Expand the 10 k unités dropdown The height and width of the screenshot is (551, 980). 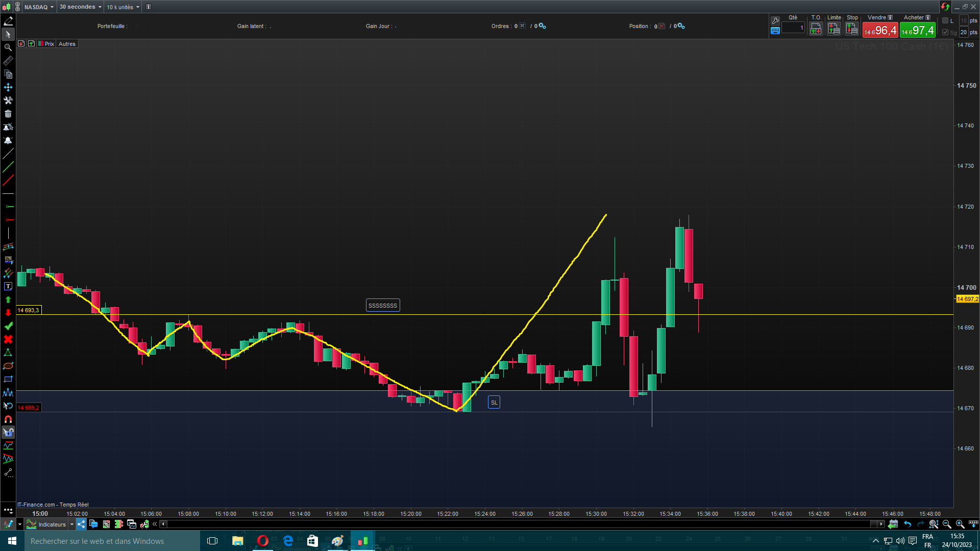coord(123,7)
